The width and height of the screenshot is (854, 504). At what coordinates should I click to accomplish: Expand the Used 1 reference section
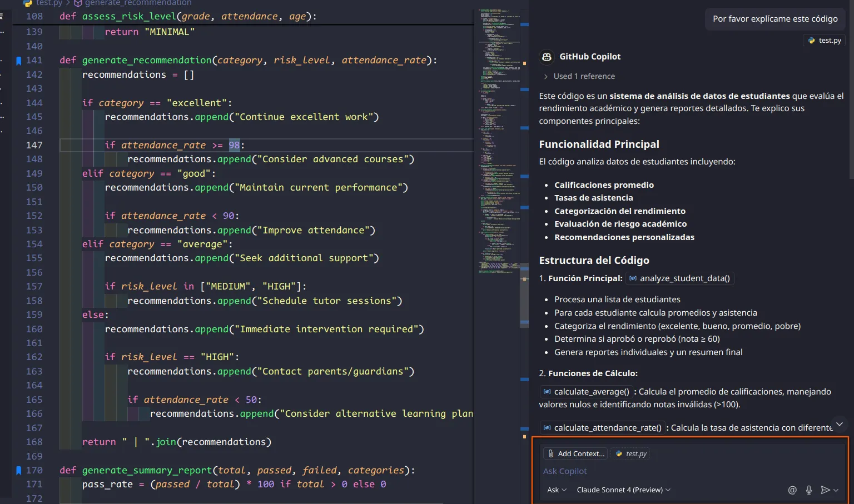[579, 76]
